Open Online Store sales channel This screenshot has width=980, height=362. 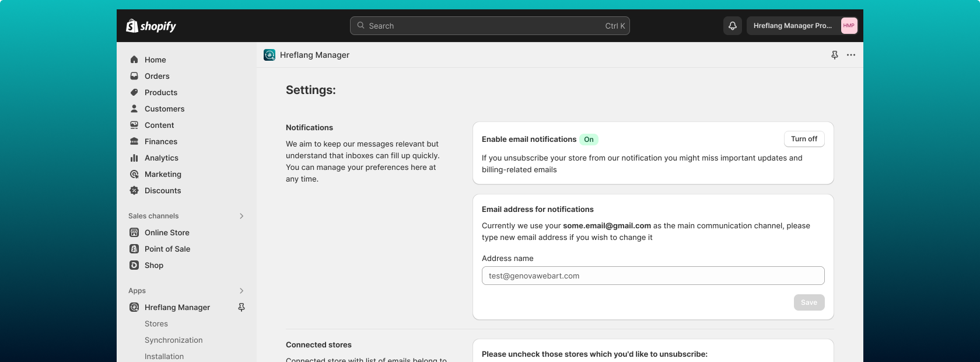(x=167, y=232)
